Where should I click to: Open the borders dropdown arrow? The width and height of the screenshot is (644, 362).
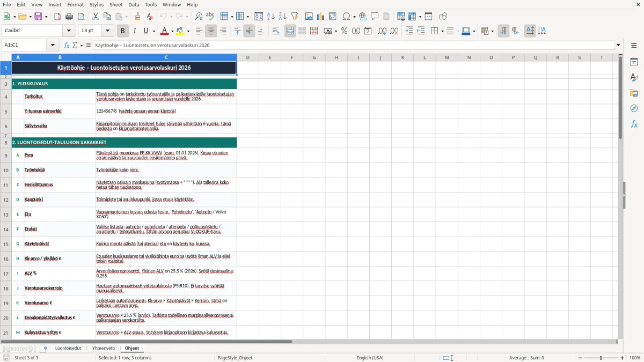coord(442,31)
